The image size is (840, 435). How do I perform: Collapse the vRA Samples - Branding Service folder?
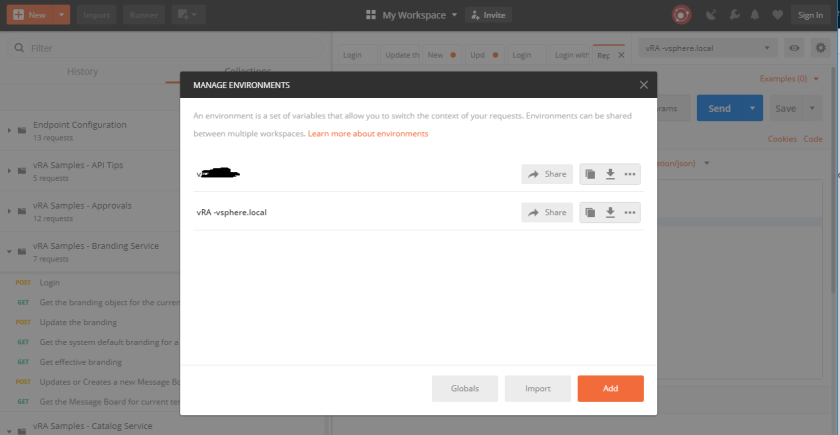(x=10, y=251)
